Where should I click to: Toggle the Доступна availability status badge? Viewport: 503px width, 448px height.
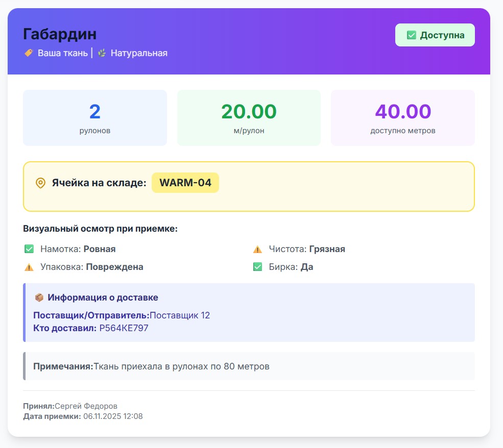[435, 35]
